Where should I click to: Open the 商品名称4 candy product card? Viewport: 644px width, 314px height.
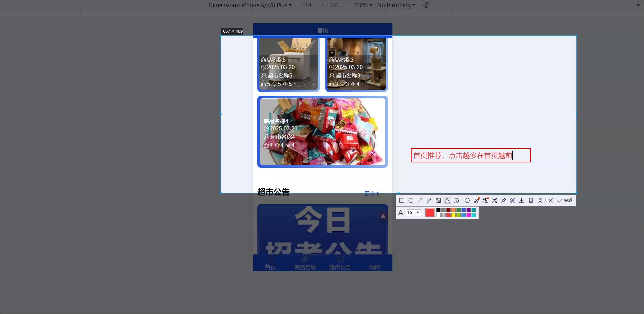pos(323,132)
